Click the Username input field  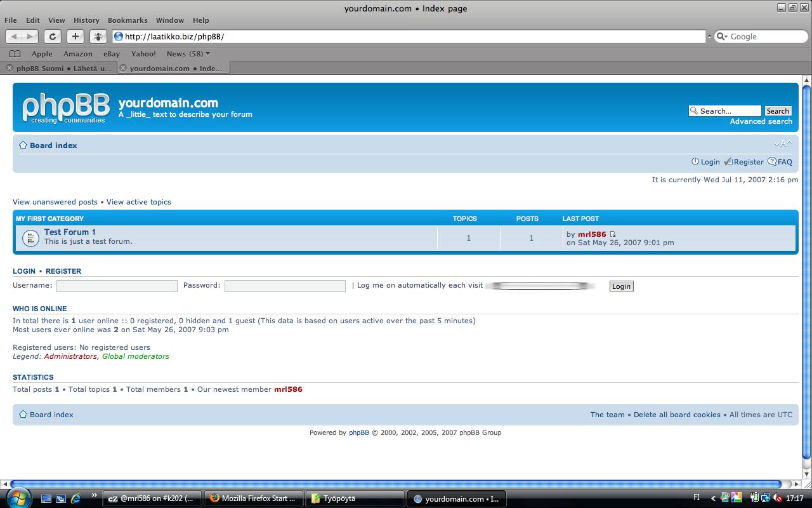pyautogui.click(x=117, y=286)
